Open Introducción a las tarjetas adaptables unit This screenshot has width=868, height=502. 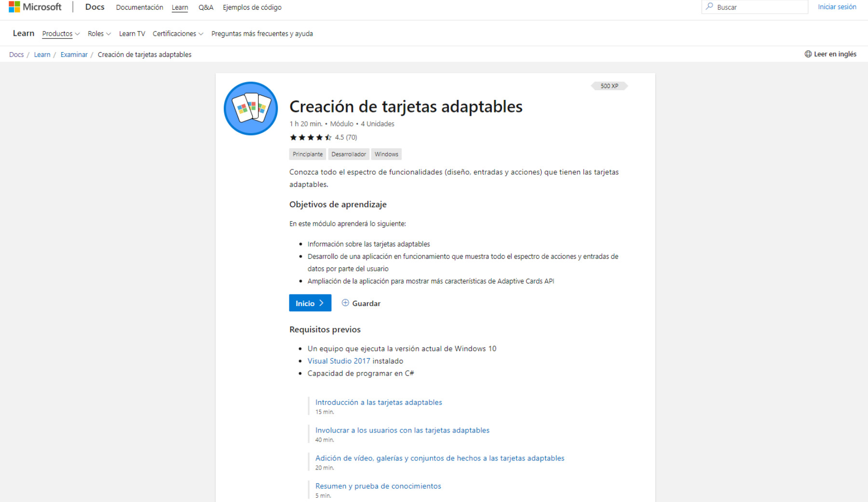379,402
